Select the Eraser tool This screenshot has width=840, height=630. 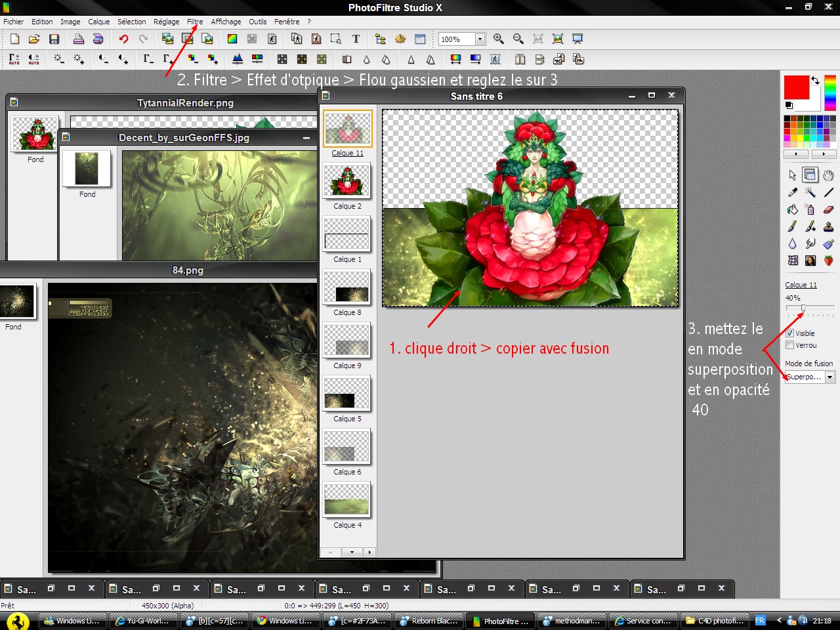click(828, 209)
